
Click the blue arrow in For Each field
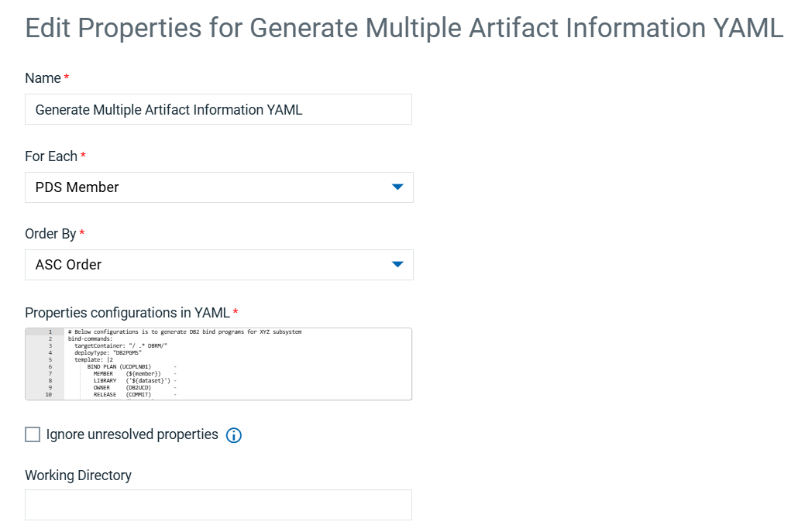(x=397, y=187)
